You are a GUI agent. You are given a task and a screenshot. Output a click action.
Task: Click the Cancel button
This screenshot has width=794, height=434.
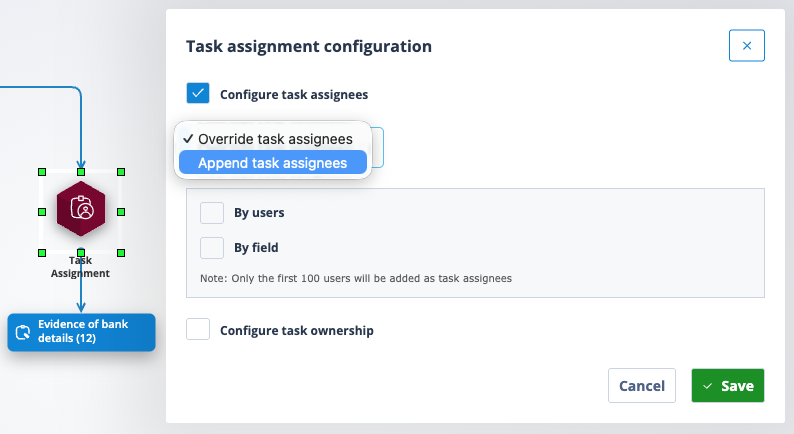[x=642, y=386]
